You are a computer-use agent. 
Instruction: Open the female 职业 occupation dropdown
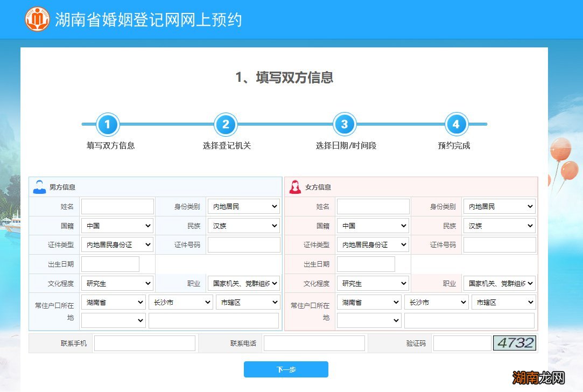tap(499, 283)
